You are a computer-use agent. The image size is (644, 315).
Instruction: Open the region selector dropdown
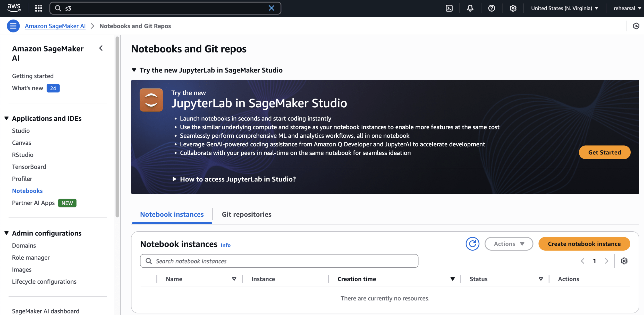point(564,8)
